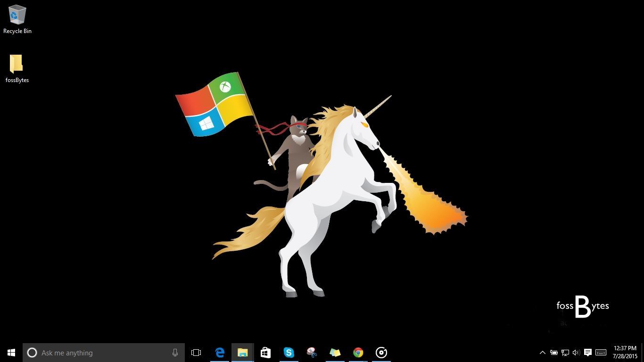Open the Groove Music app
Image resolution: width=644 pixels, height=362 pixels.
(x=381, y=353)
